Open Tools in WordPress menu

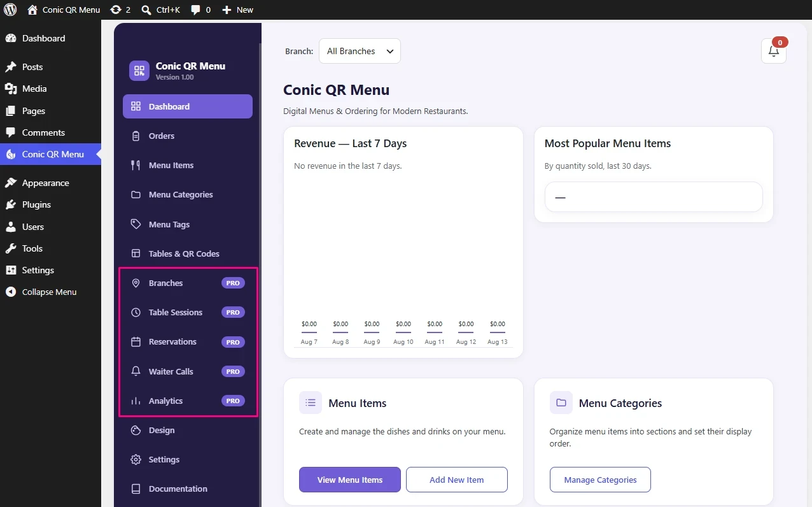51,248
